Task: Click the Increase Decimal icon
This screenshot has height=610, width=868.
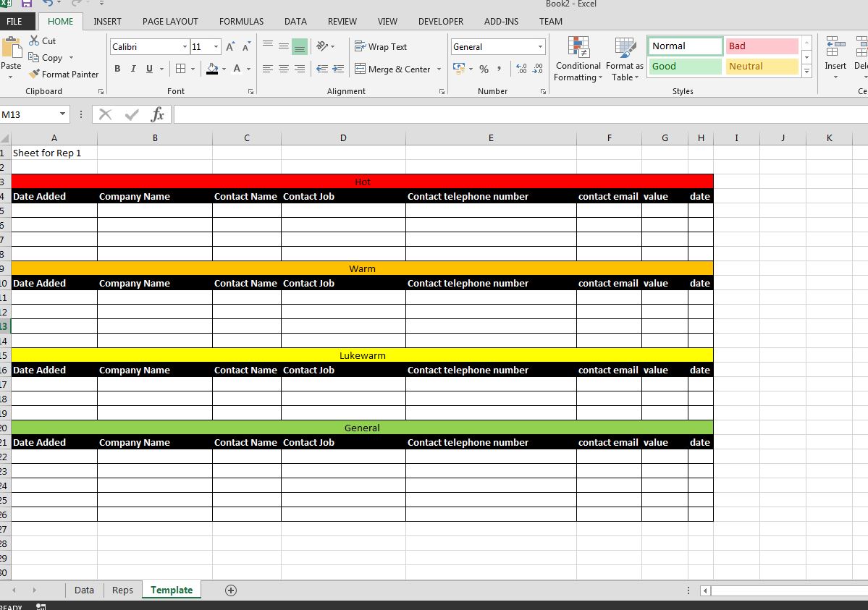Action: [x=521, y=69]
